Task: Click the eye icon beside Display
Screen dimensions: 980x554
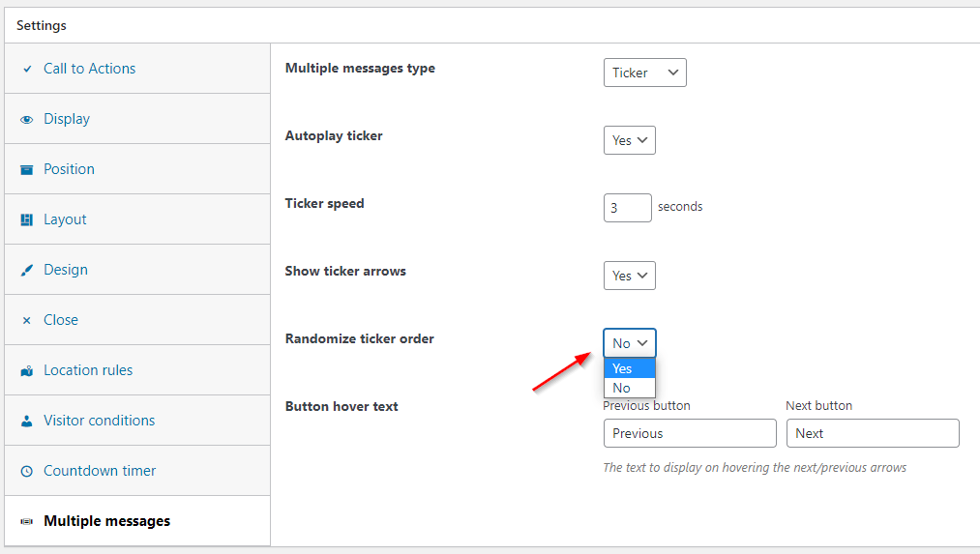Action: 26,119
